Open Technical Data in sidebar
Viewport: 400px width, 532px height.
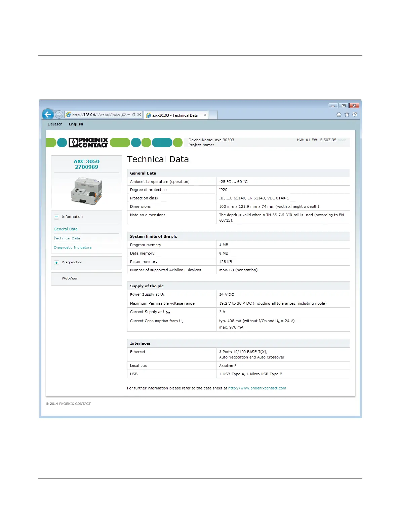coord(67,238)
